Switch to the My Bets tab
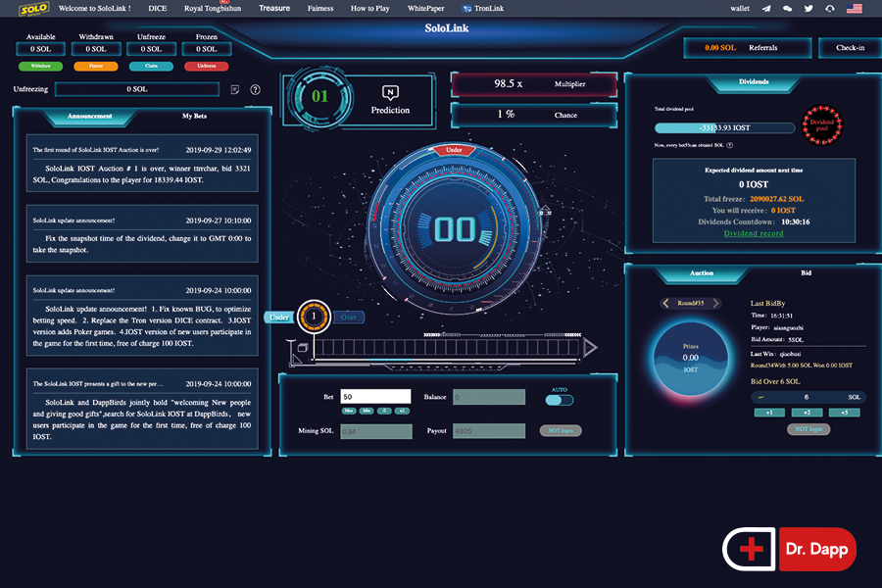The height and width of the screenshot is (588, 882). [x=195, y=116]
